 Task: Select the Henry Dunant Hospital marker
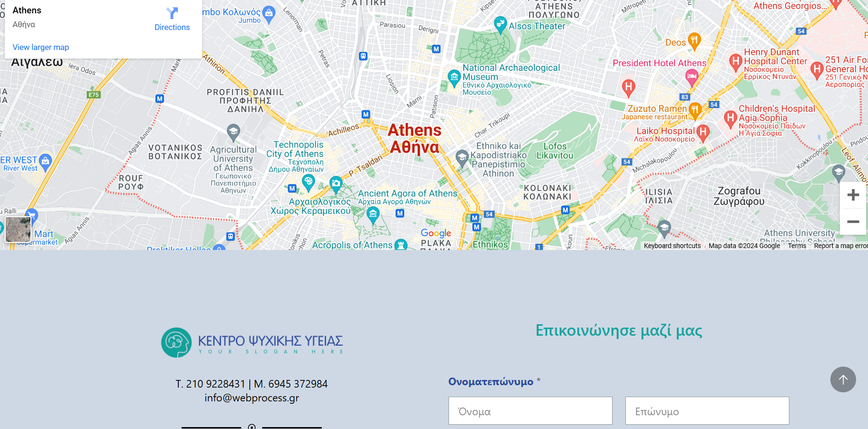click(x=736, y=62)
